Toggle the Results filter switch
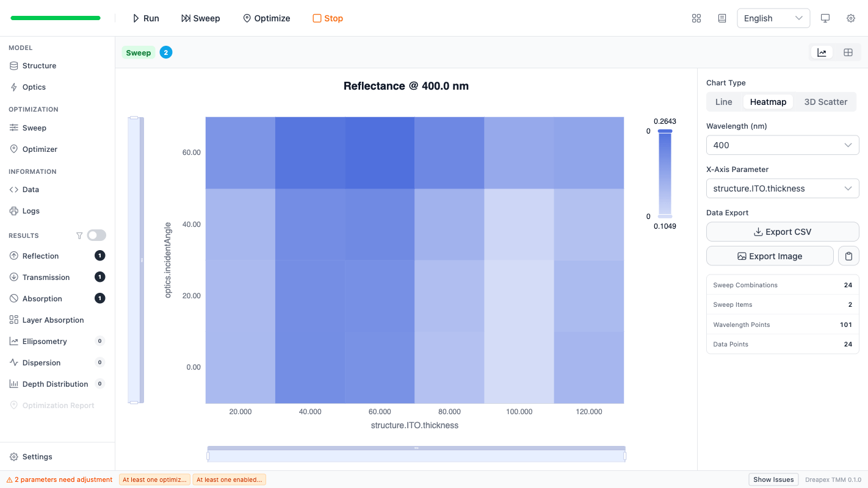Viewport: 868px width, 488px height. pyautogui.click(x=96, y=235)
